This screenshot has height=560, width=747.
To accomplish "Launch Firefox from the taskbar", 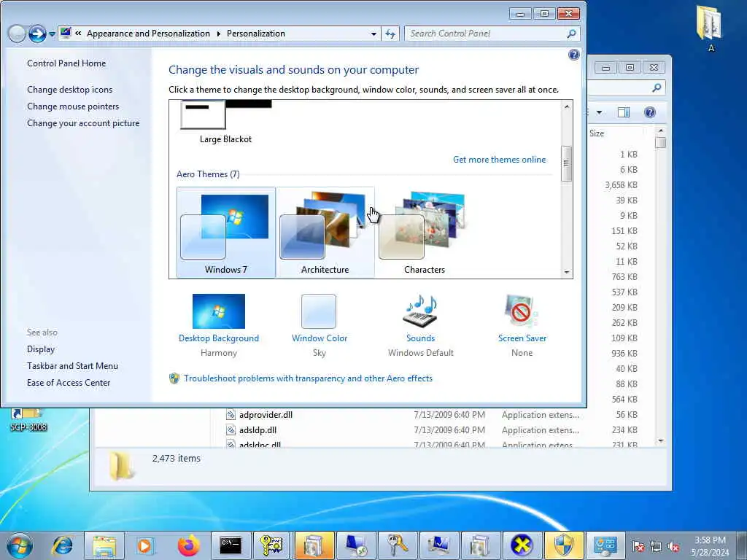I will [x=189, y=545].
